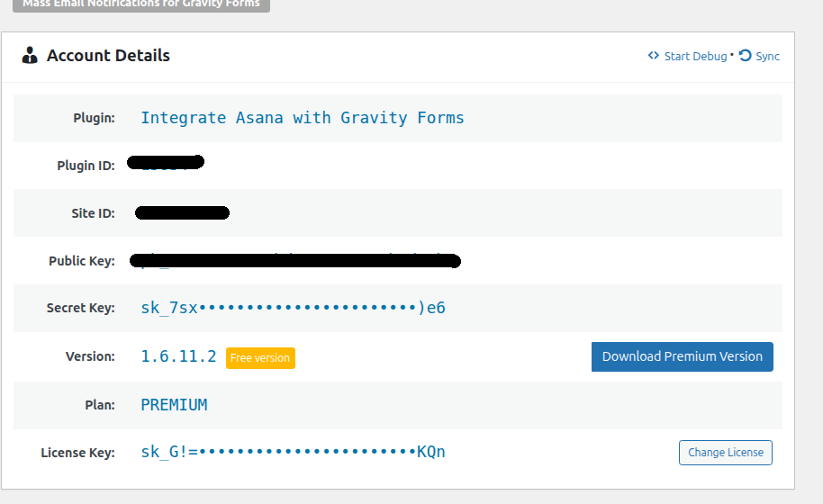Click the version number 1.6.11.2

pos(178,356)
